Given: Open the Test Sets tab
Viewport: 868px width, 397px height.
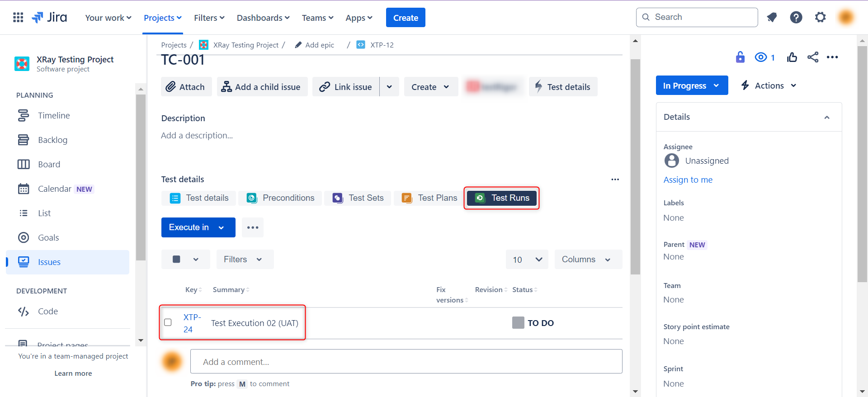Looking at the screenshot, I should 358,198.
